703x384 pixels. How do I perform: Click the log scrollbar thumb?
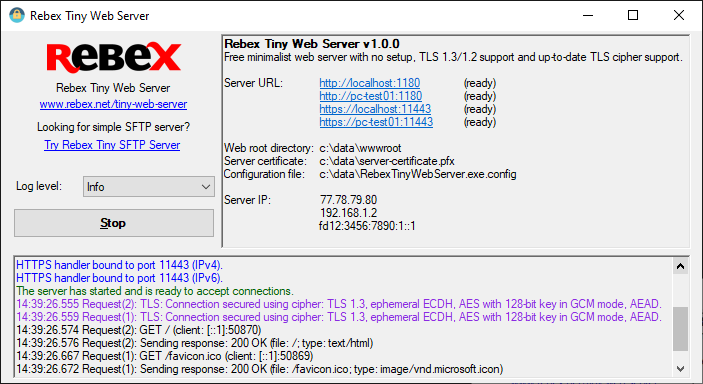click(680, 329)
